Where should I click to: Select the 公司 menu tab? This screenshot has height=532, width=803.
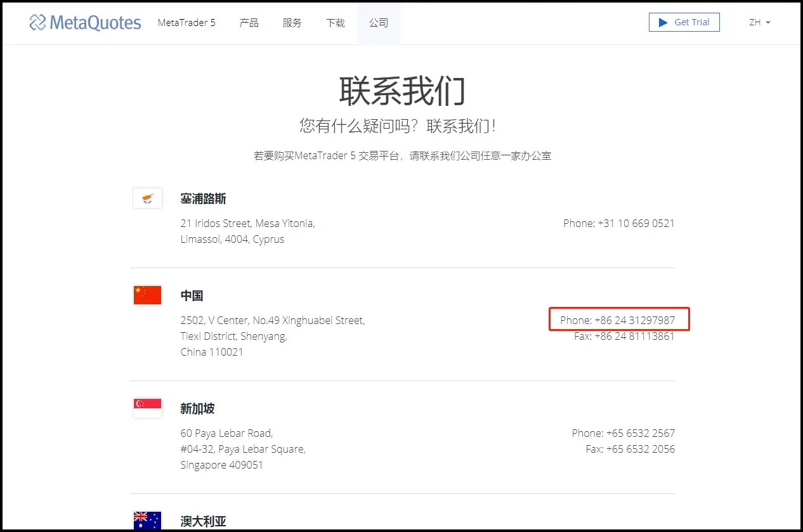379,23
